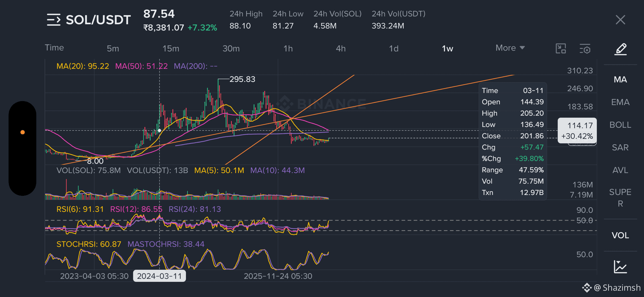Select the 1d timeframe

tap(394, 48)
